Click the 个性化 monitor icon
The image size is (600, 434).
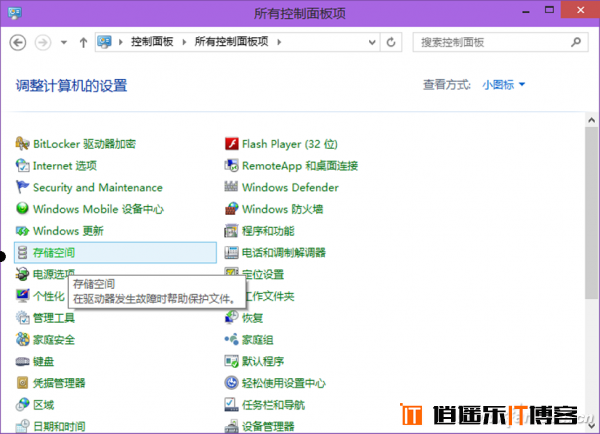[22, 296]
